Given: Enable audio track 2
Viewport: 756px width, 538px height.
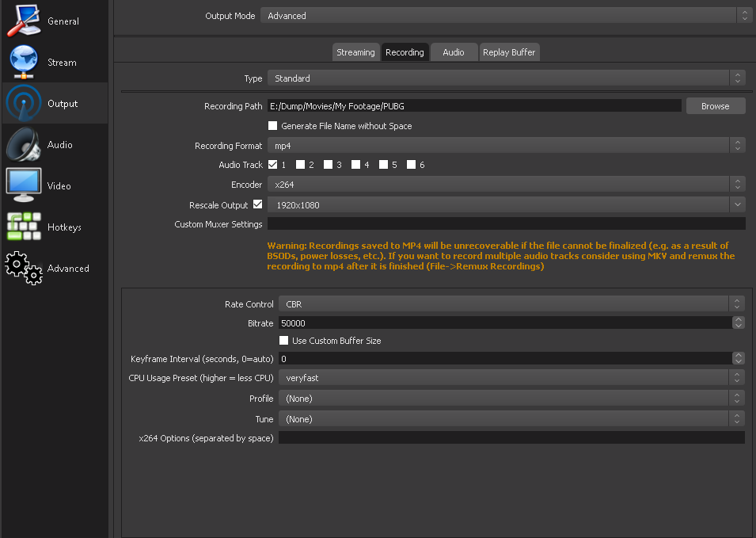Looking at the screenshot, I should pos(300,165).
